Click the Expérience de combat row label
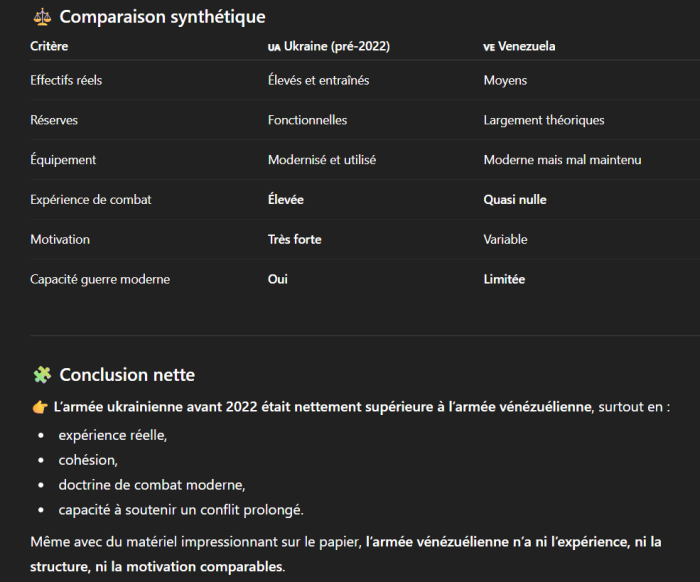 click(91, 200)
